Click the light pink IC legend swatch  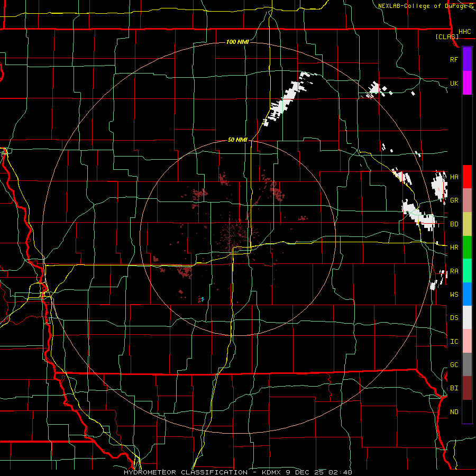[467, 341]
